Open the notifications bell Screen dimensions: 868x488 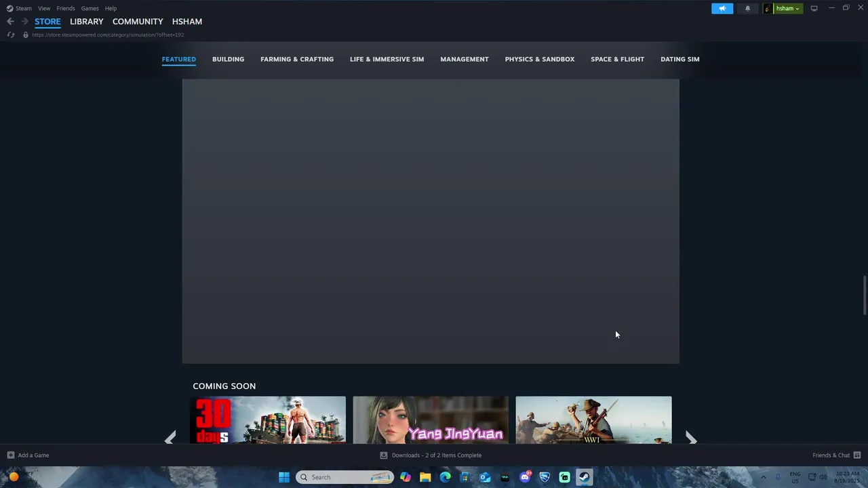pyautogui.click(x=748, y=8)
